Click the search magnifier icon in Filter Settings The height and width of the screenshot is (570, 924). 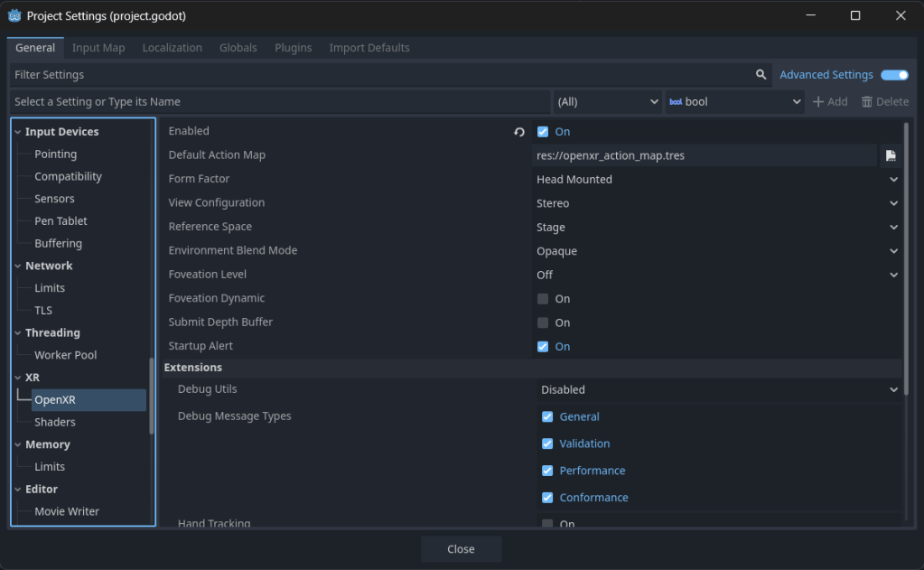click(x=761, y=75)
